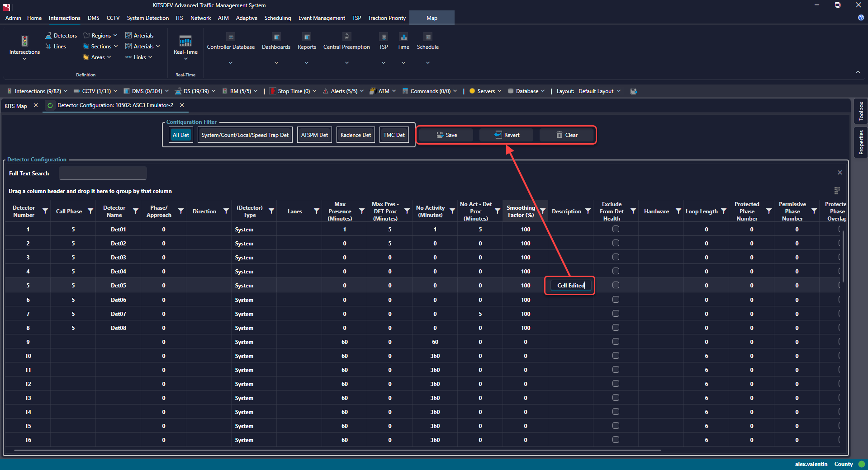
Task: Switch to the KITS Map tab
Action: [16, 106]
